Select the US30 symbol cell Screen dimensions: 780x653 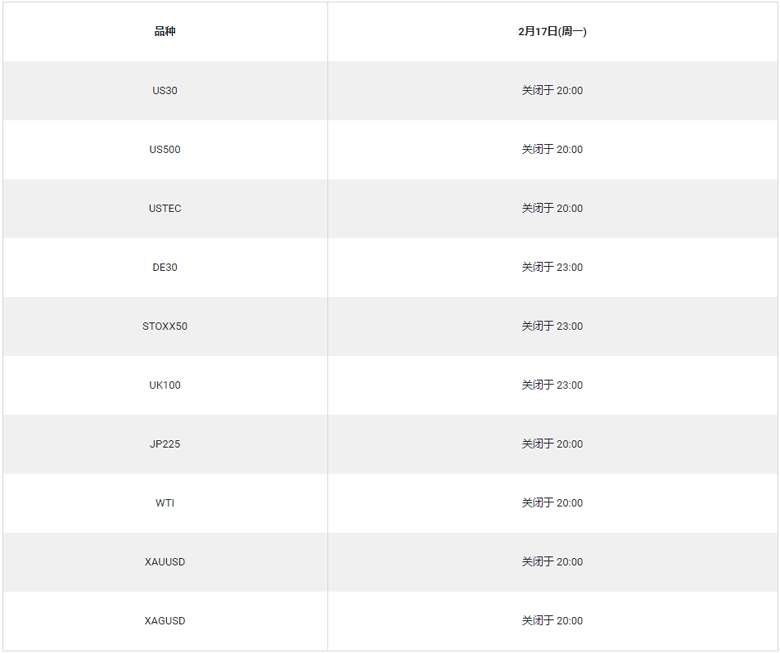pos(165,90)
